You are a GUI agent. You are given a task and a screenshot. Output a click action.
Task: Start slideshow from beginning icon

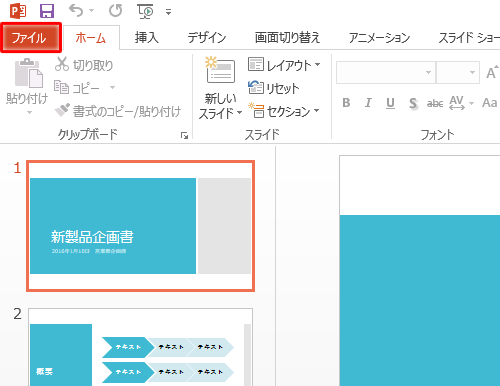(x=146, y=11)
